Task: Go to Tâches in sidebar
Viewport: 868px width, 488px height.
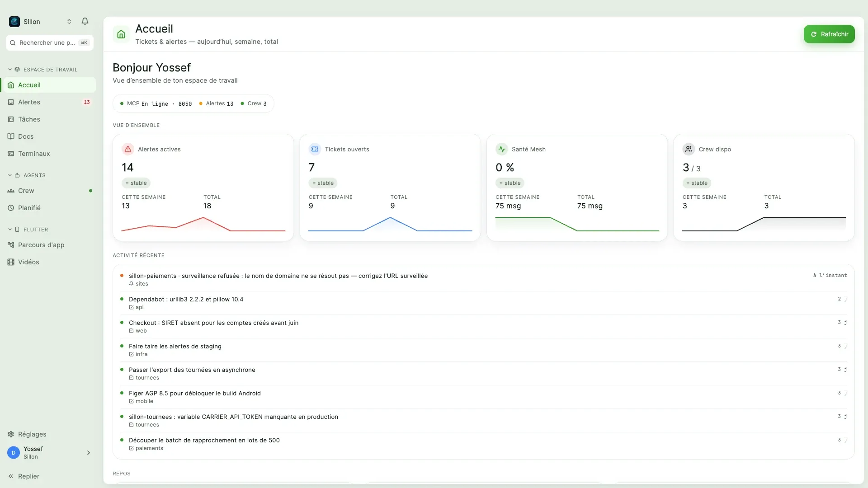Action: click(x=49, y=119)
